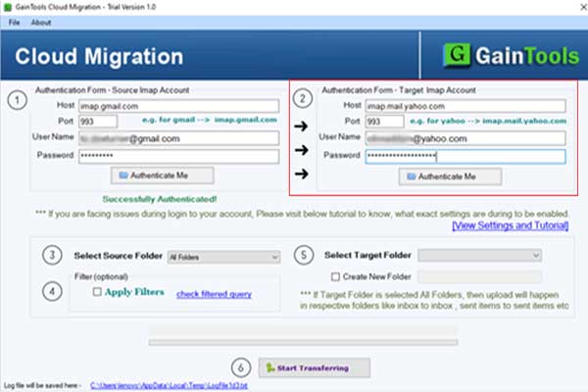
Task: Open the log file path link
Action: [170, 385]
